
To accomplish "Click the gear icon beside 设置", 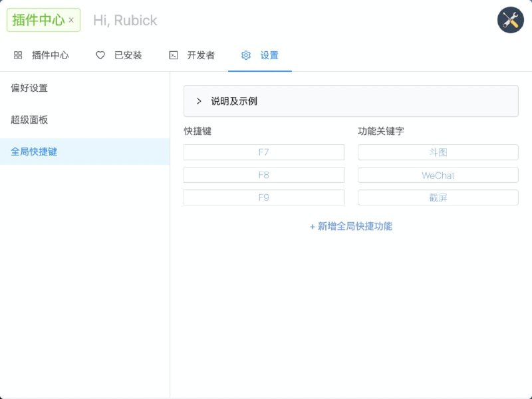I will pos(246,55).
